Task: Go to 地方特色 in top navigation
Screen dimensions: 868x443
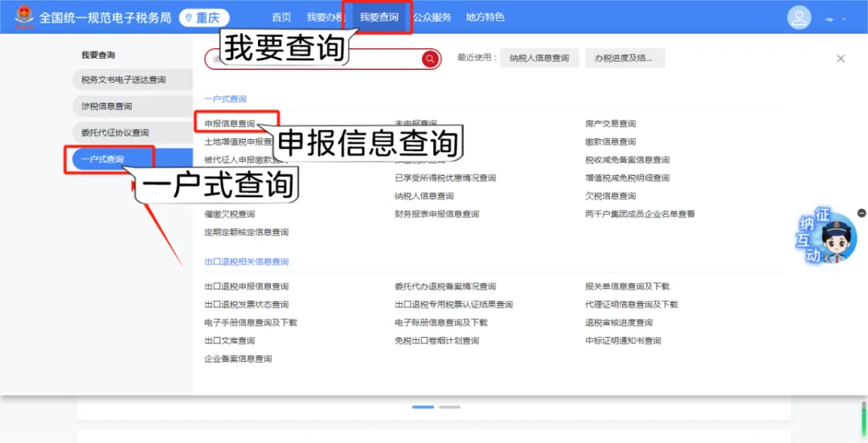Action: pos(485,17)
